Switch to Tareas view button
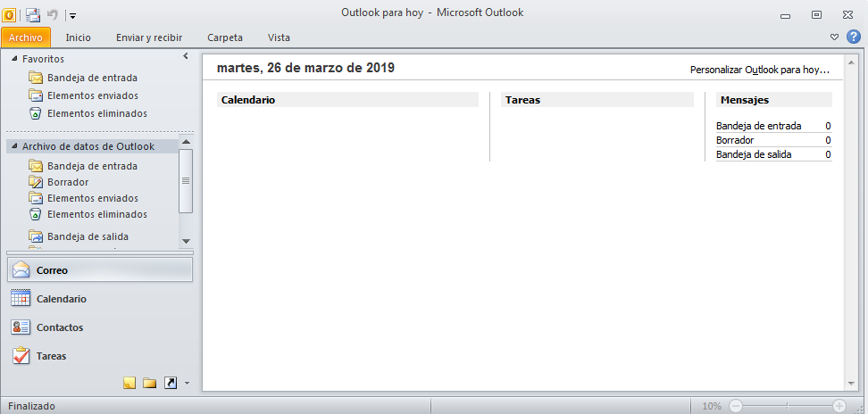 point(100,356)
